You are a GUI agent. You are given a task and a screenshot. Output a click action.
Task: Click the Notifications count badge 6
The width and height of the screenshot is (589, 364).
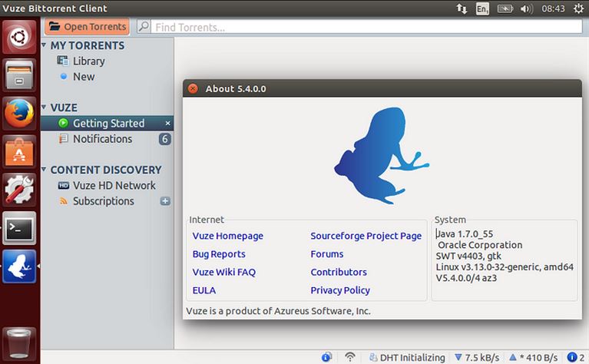coord(165,139)
